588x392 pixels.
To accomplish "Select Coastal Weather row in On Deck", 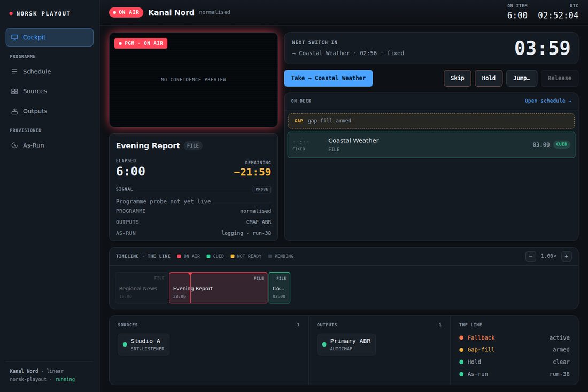I will point(431,145).
